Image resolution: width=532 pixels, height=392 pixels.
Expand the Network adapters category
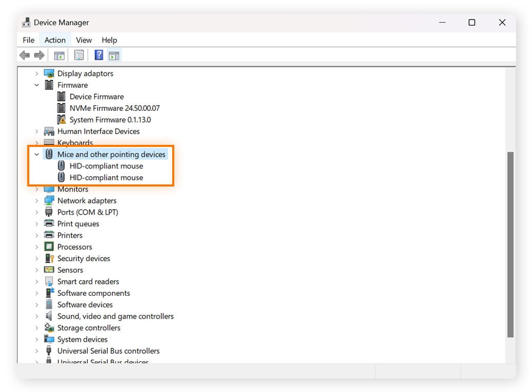click(37, 201)
